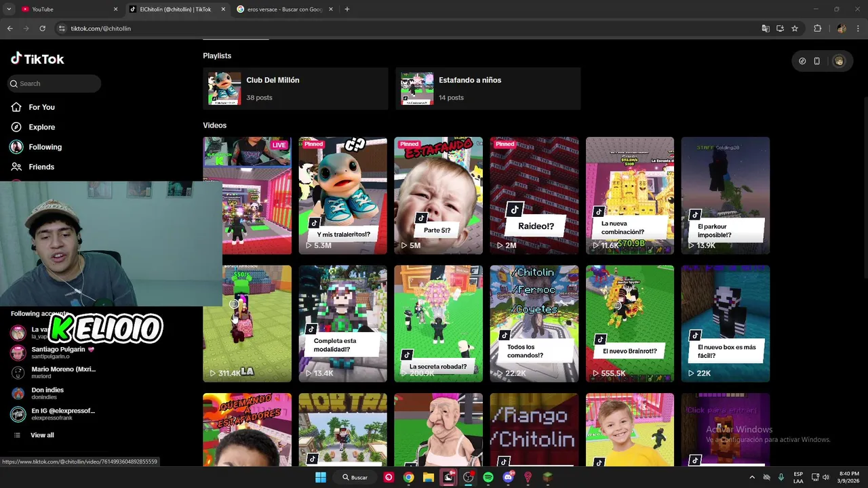Image resolution: width=868 pixels, height=488 pixels.
Task: View site information icon in address bar
Action: point(62,28)
